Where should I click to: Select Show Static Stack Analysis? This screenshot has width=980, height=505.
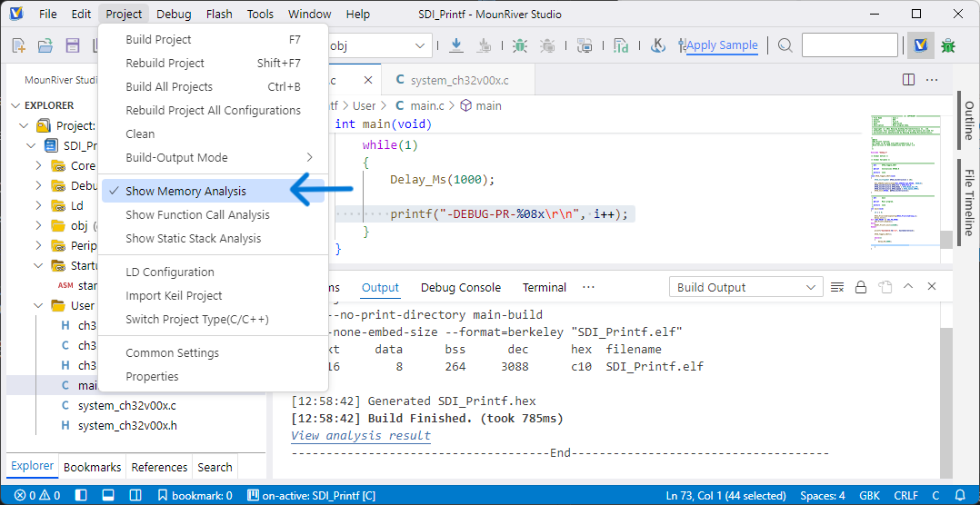(x=213, y=239)
